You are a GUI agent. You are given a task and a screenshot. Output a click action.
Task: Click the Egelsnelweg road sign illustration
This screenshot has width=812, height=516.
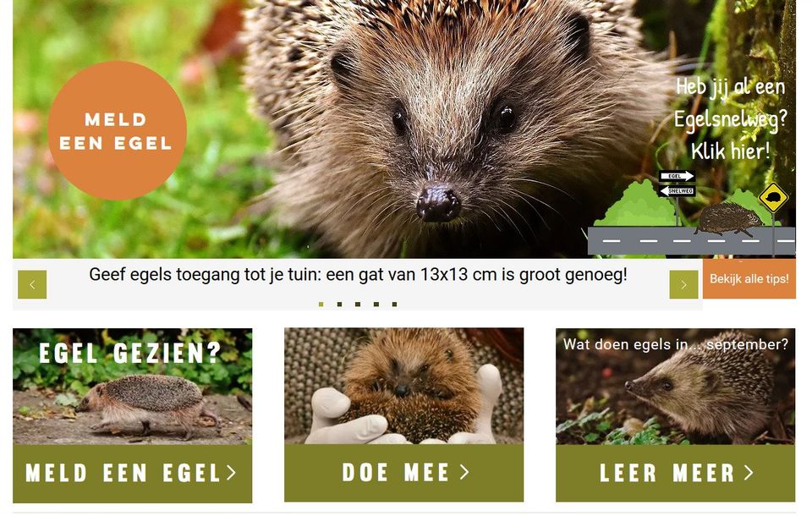point(677,184)
